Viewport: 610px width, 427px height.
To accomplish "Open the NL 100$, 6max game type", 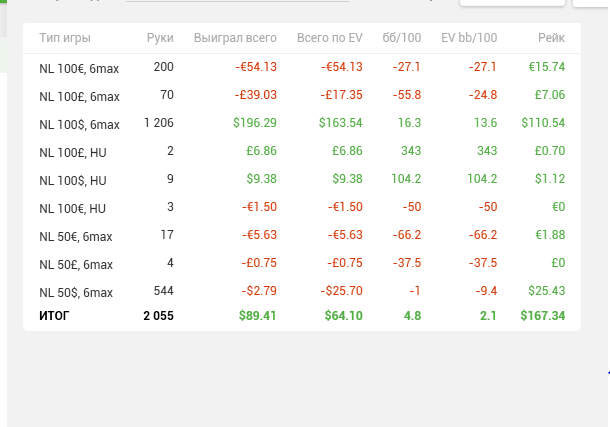I will [79, 125].
